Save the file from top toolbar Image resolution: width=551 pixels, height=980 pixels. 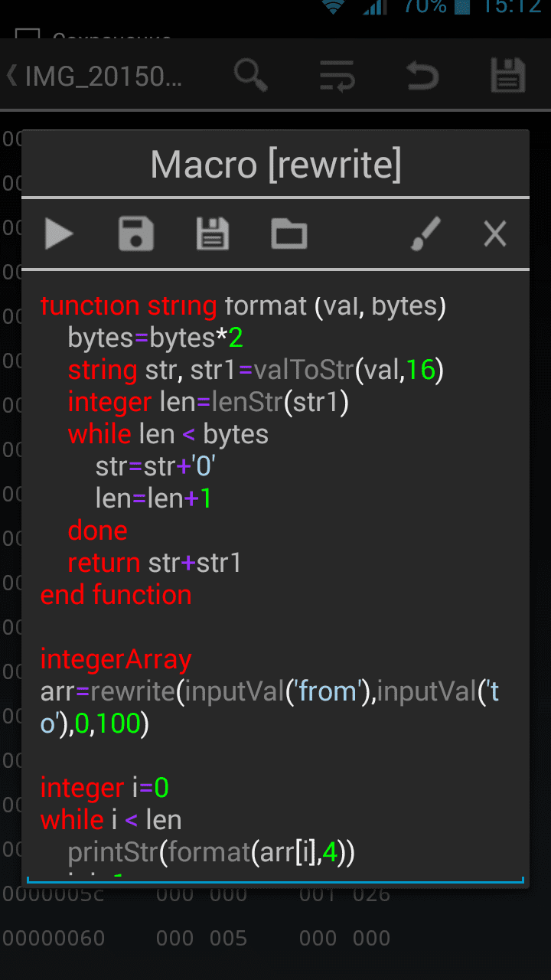(507, 76)
